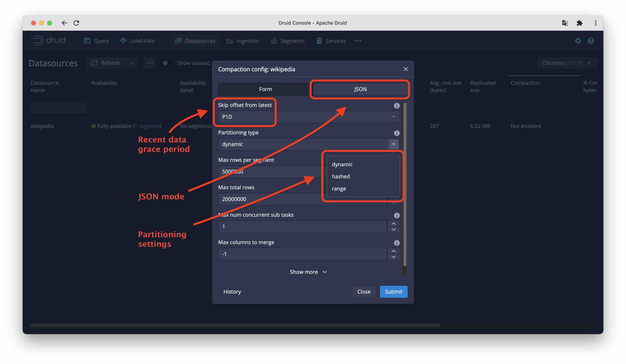The height and width of the screenshot is (364, 626).
Task: Open the Druid settings gear
Action: [x=578, y=41]
